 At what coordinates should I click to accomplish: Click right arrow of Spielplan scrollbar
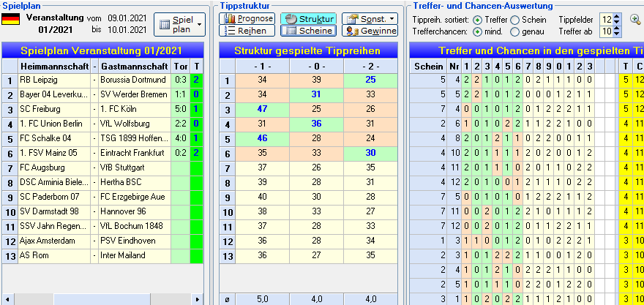tap(198, 299)
